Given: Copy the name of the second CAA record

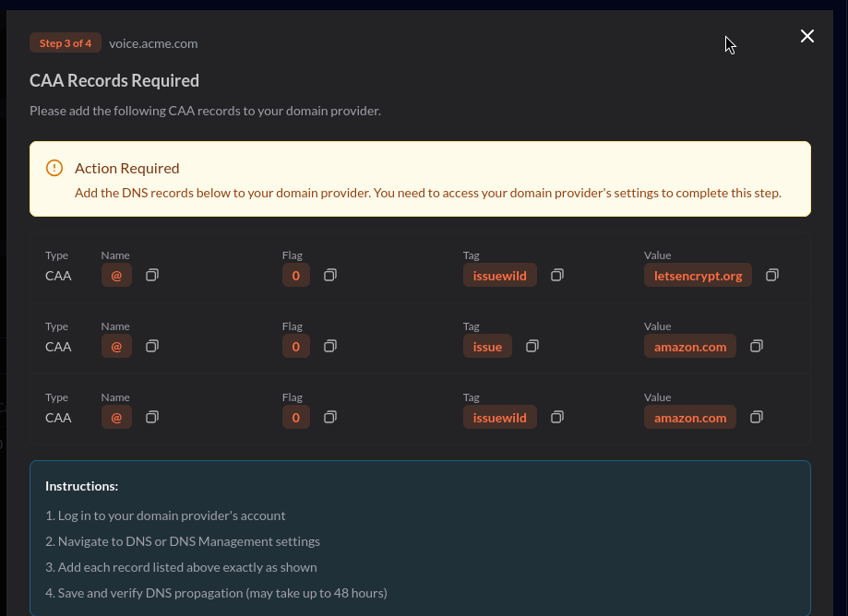Looking at the screenshot, I should 152,346.
